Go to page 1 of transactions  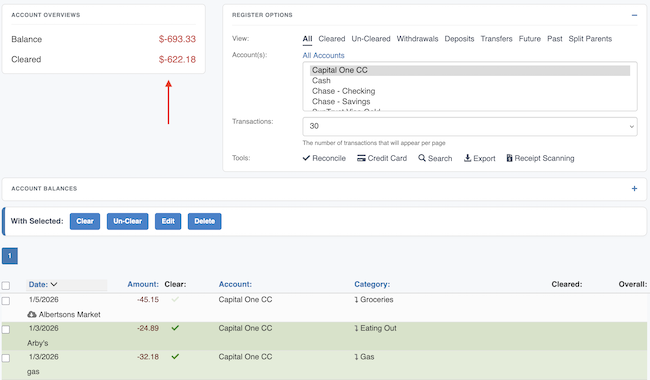10,256
